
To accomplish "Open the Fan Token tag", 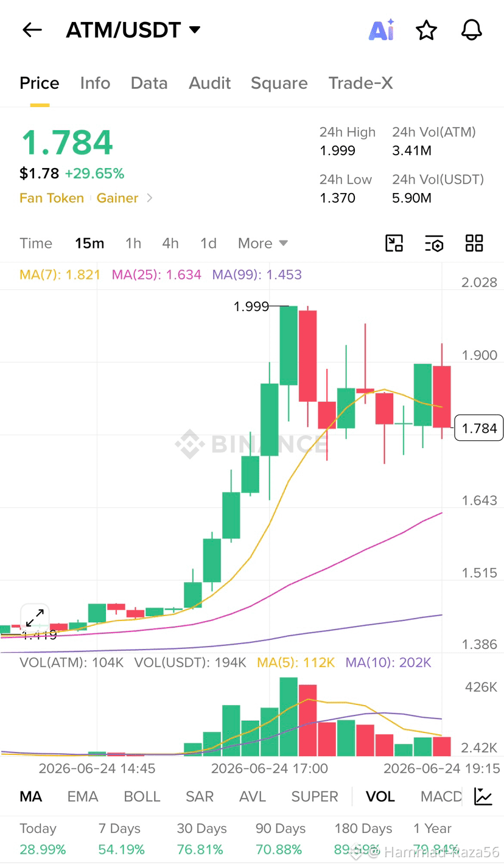I will coord(52,198).
